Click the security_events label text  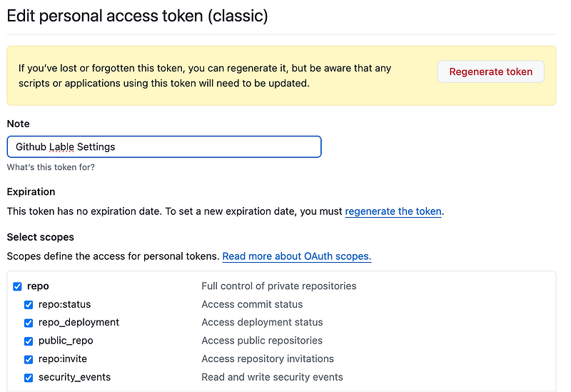[x=74, y=377]
